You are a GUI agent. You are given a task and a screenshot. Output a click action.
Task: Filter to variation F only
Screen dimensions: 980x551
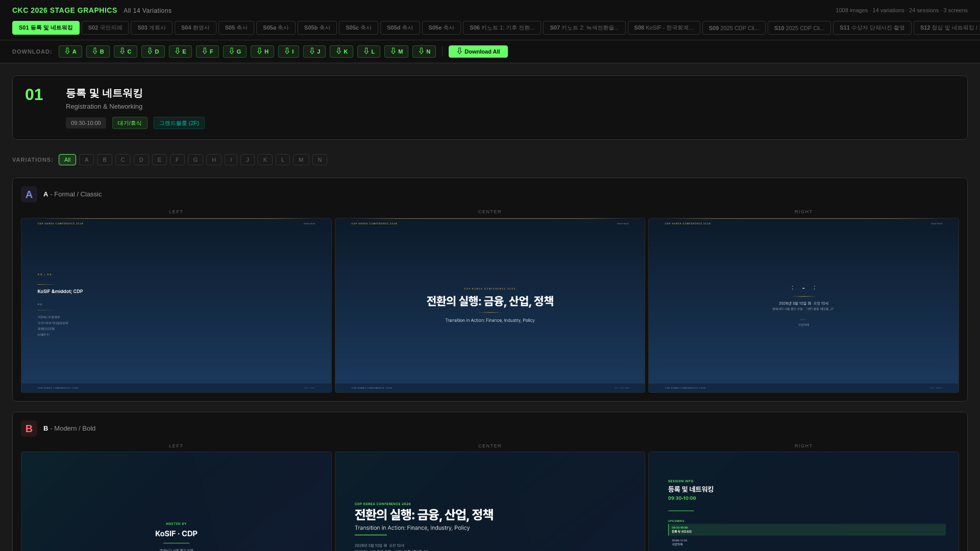177,160
